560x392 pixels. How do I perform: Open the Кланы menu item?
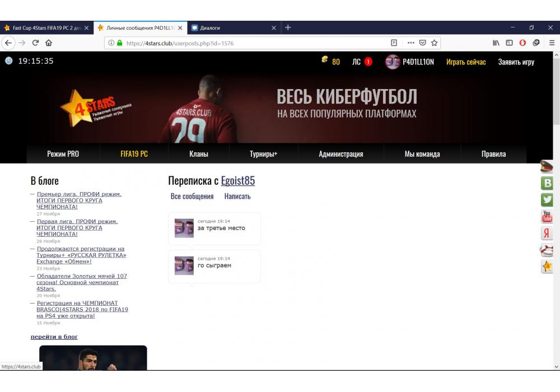[x=199, y=154]
